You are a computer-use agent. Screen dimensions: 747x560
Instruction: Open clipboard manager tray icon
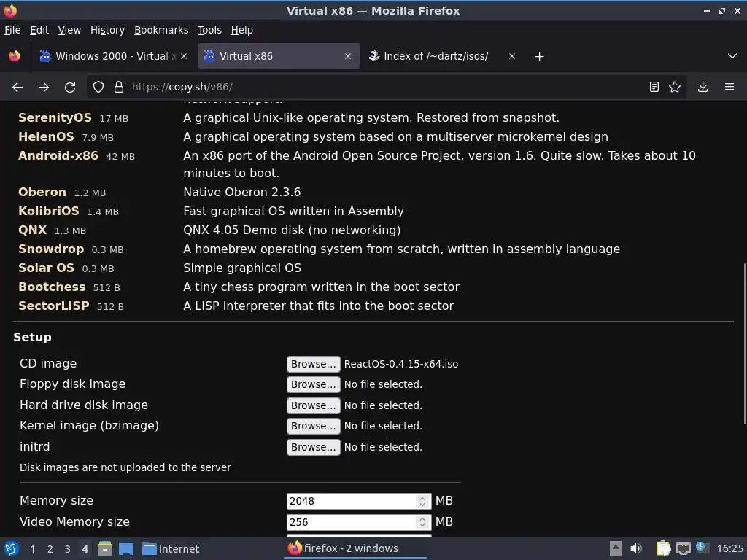pyautogui.click(x=663, y=548)
